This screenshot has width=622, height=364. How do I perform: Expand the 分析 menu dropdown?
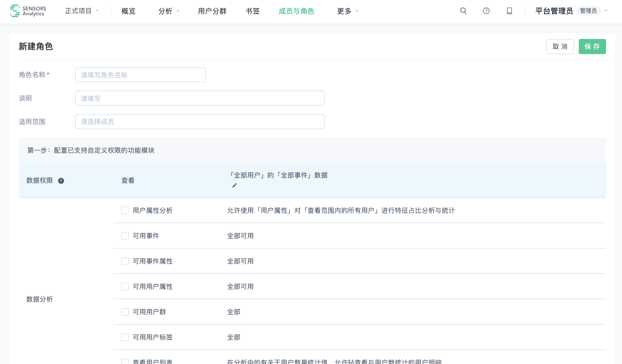(169, 11)
